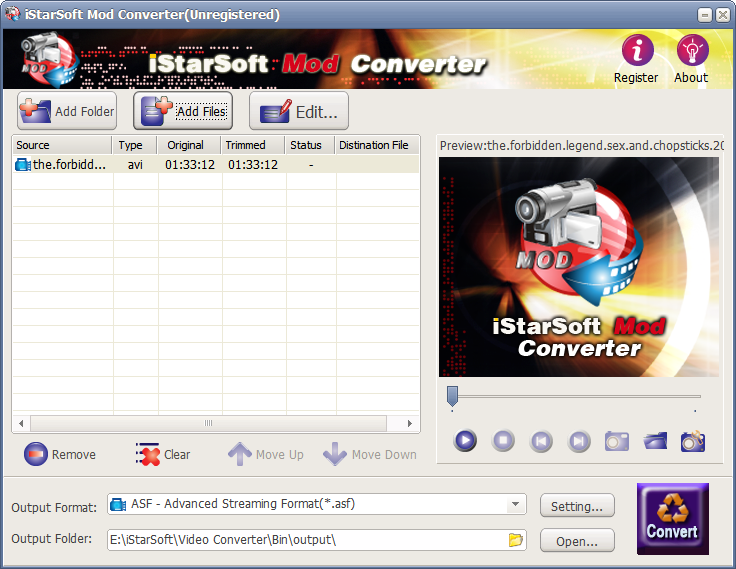Click the file list right scroll arrow
This screenshot has height=569, width=736.
[410, 423]
